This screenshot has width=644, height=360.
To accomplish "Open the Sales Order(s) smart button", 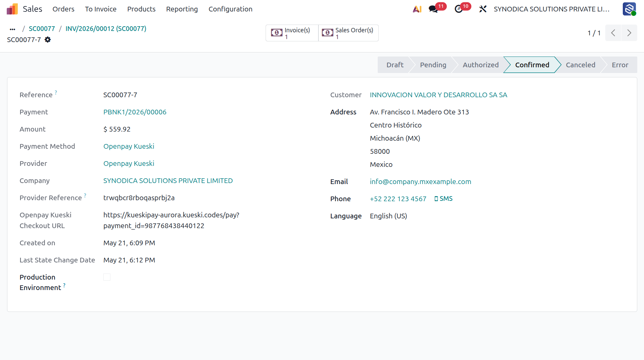I will (348, 33).
